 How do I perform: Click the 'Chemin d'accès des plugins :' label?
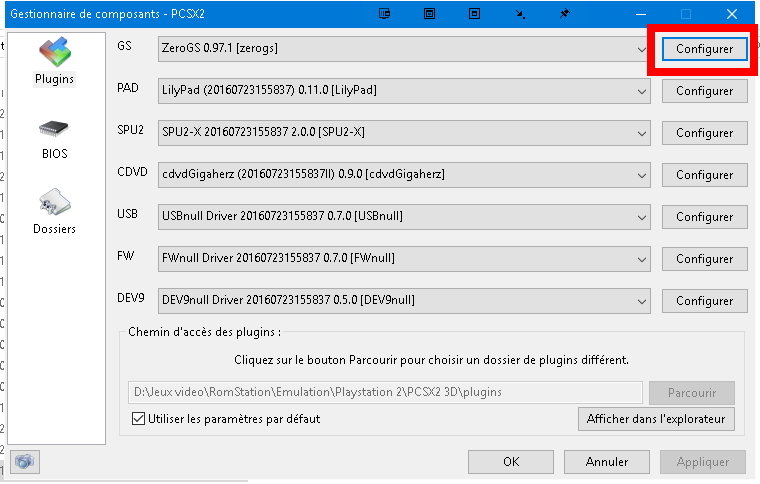point(204,332)
